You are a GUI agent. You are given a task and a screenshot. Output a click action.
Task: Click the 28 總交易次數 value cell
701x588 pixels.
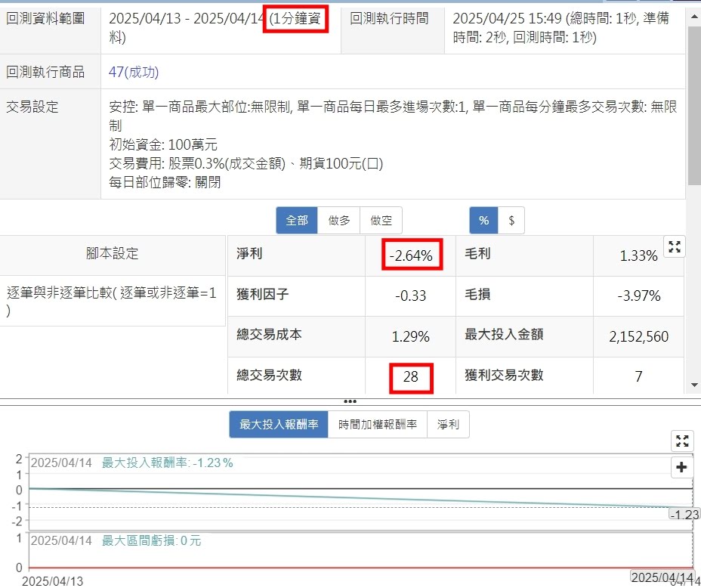[x=411, y=376]
